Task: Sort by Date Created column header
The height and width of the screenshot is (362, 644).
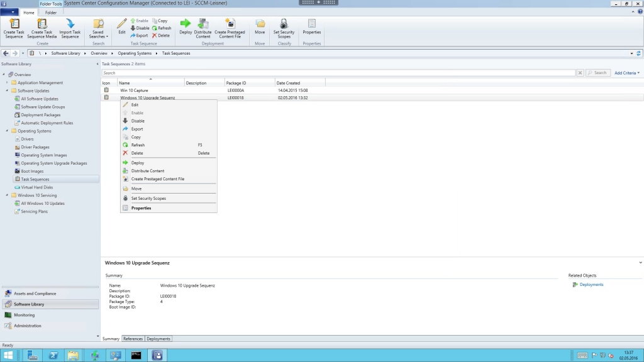Action: click(300, 83)
